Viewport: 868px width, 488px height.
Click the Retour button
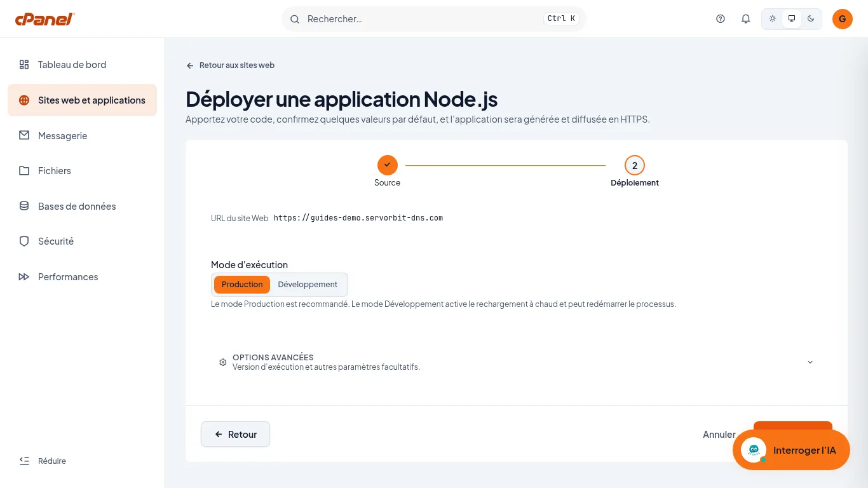tap(235, 435)
